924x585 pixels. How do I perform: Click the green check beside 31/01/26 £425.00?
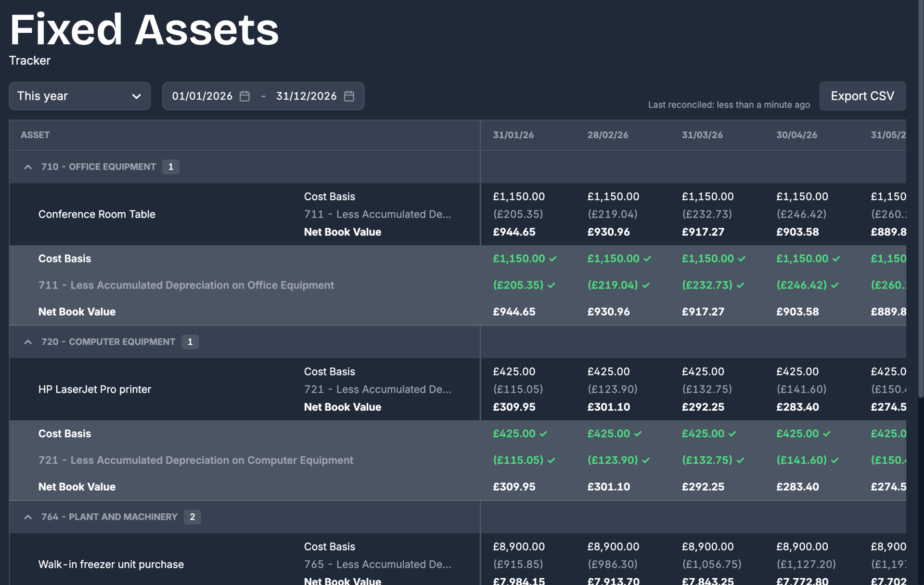(x=543, y=434)
